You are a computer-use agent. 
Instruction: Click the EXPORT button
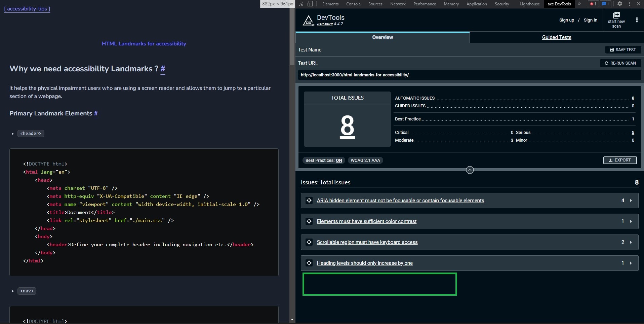(620, 160)
